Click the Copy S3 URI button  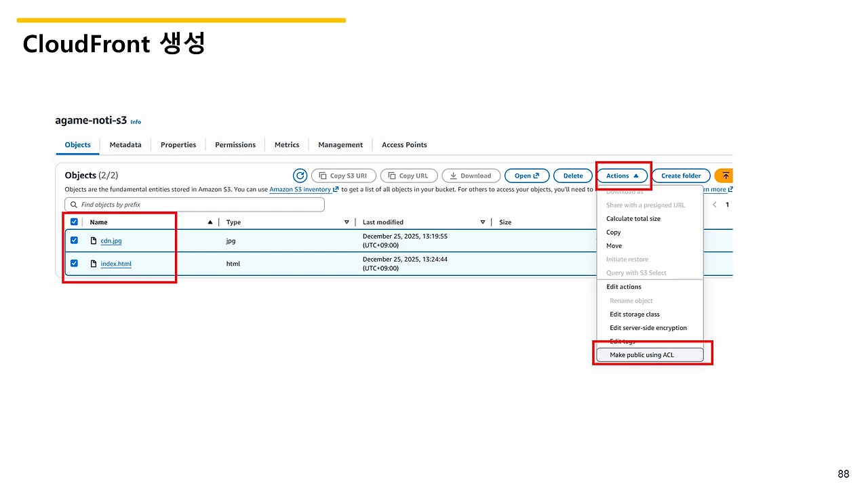tap(342, 176)
